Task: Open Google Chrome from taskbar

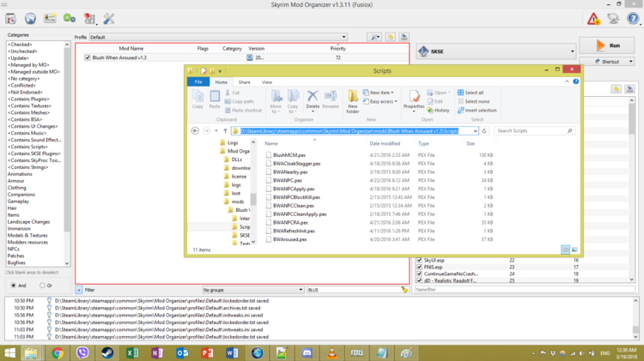Action: (58, 352)
